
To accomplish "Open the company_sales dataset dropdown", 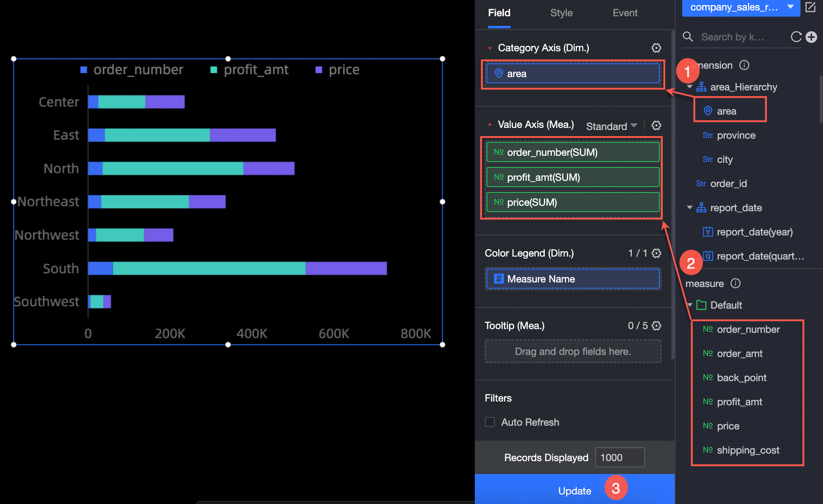I will click(741, 7).
